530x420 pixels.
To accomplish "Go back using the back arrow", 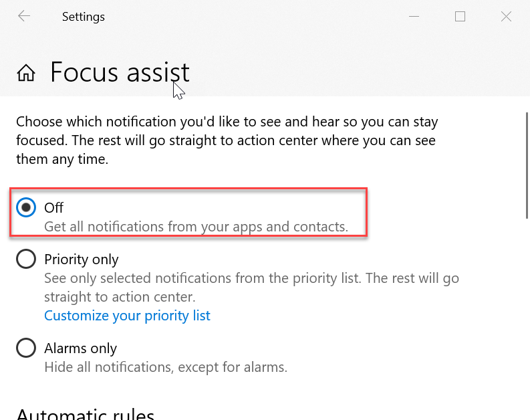I will [24, 17].
